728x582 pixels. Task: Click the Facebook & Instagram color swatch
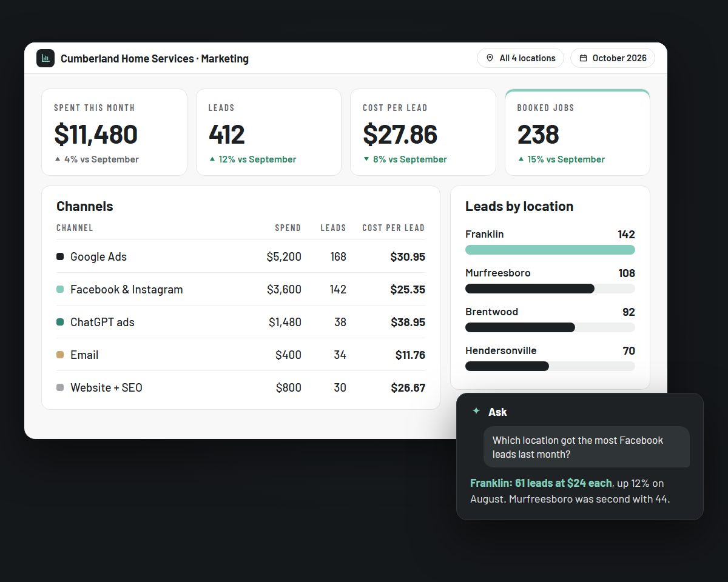(60, 289)
